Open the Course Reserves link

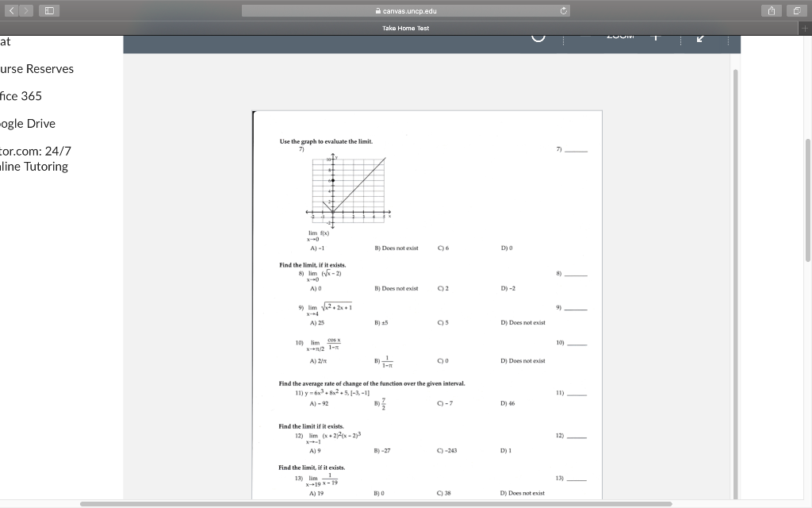tap(36, 69)
